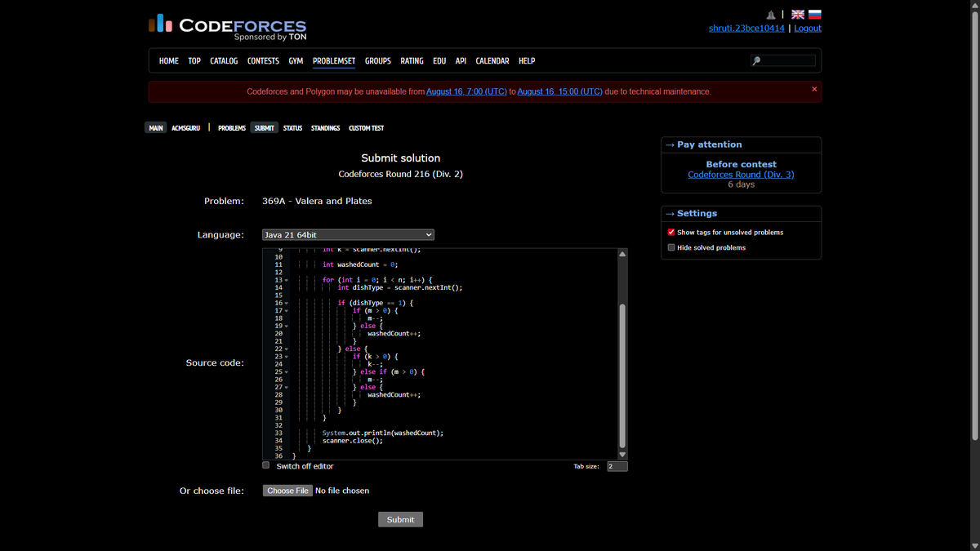This screenshot has width=980, height=551.
Task: Open CONTESTS in main navigation
Action: coord(263,61)
